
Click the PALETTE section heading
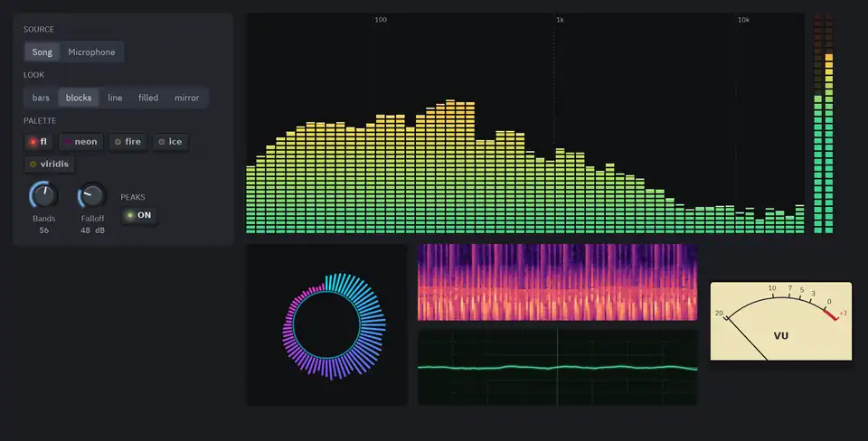click(x=40, y=120)
